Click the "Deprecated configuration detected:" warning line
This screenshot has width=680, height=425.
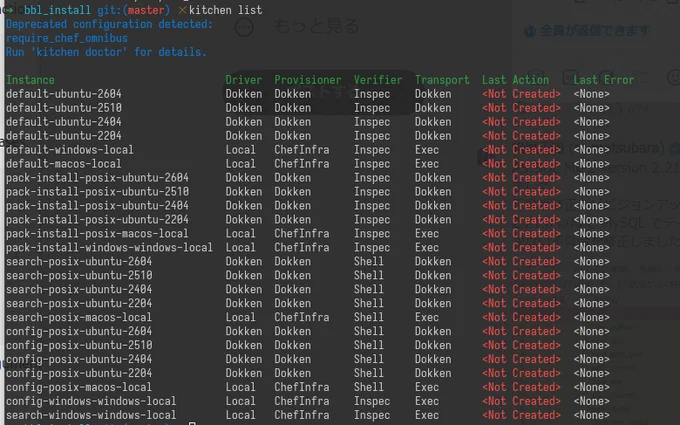[109, 24]
